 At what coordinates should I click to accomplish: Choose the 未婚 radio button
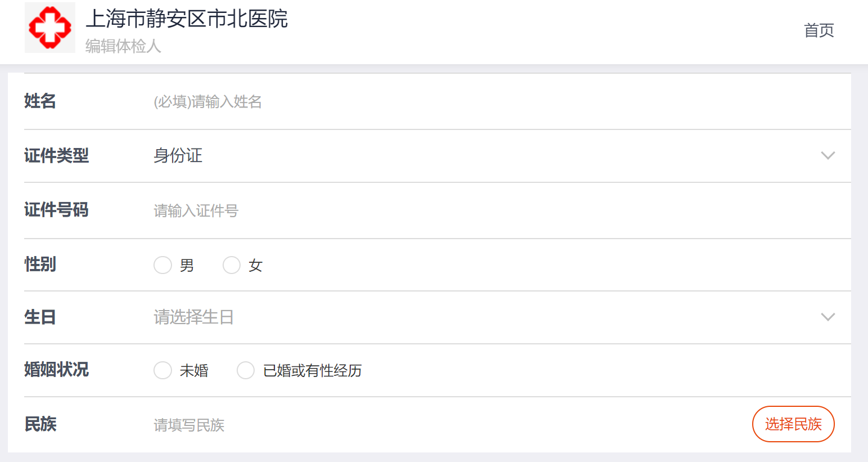click(x=162, y=370)
